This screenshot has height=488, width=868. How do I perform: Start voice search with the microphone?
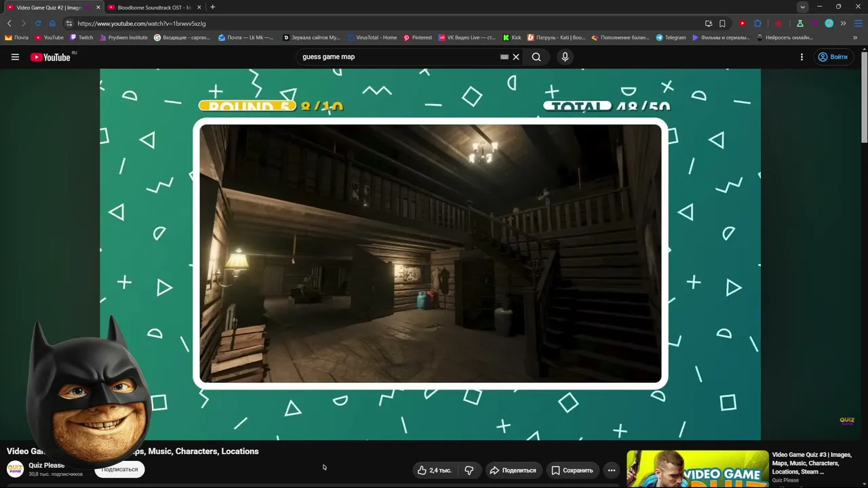(565, 57)
